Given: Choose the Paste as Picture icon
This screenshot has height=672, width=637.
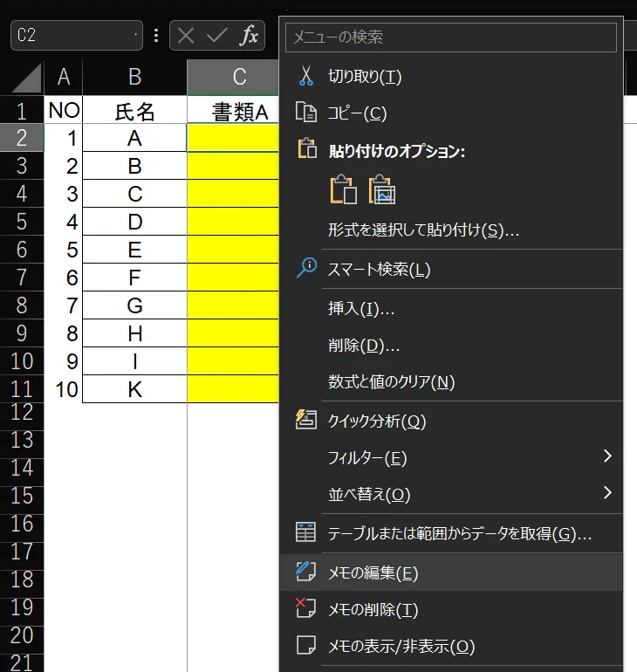Looking at the screenshot, I should pyautogui.click(x=382, y=189).
